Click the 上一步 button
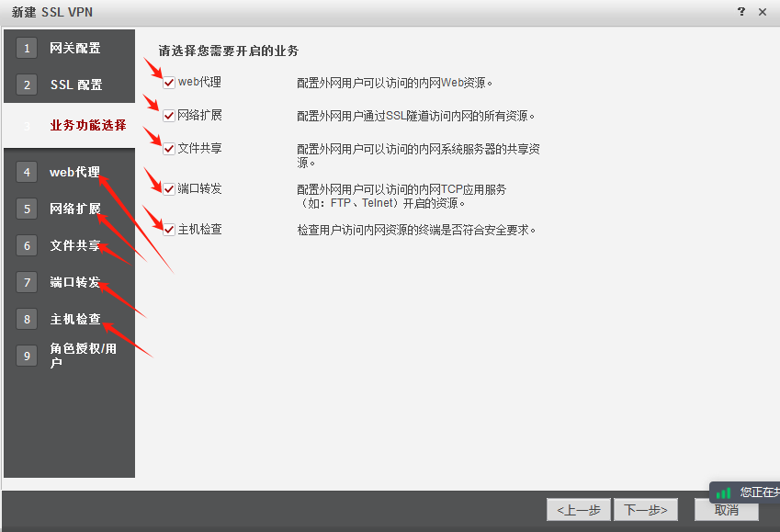Screen dimensions: 780x532 [578, 509]
